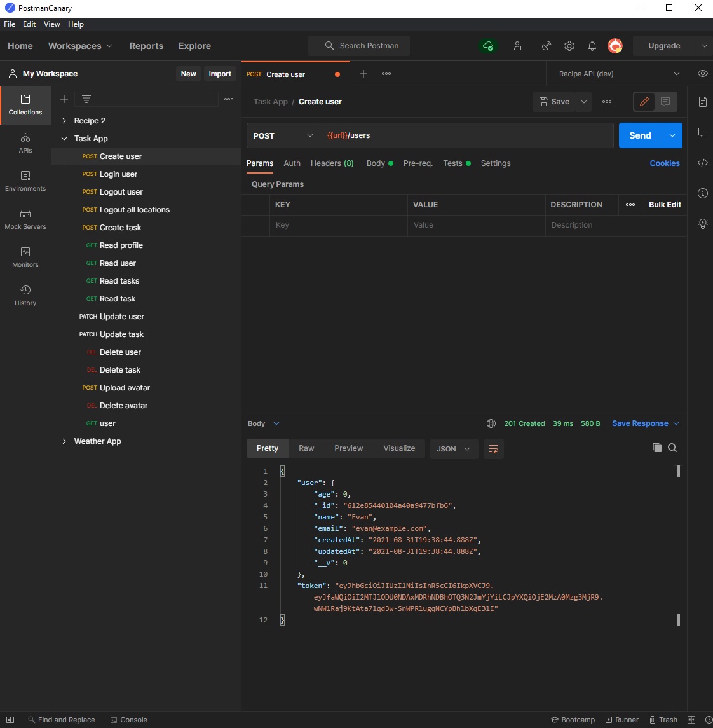Click the Import button
The width and height of the screenshot is (713, 728).
tap(220, 74)
